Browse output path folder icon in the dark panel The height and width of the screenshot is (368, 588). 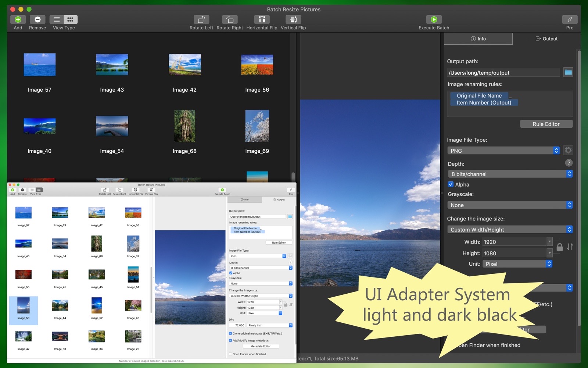click(568, 72)
